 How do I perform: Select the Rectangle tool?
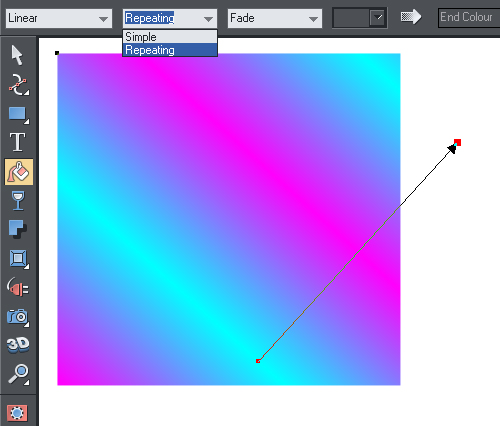click(18, 114)
